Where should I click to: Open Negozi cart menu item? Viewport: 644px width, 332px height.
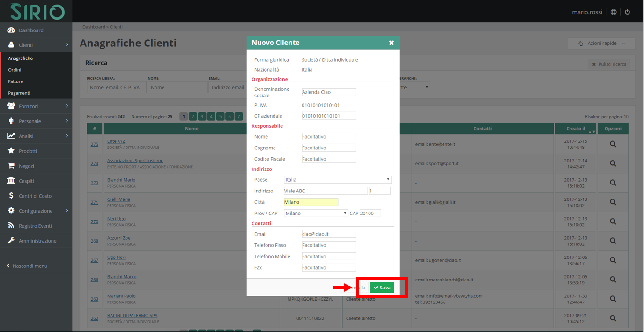click(x=26, y=166)
